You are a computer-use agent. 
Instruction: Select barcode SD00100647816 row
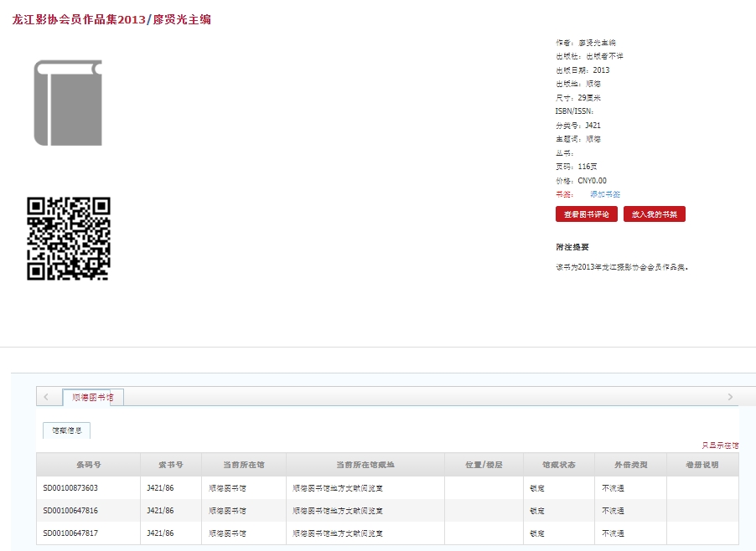pos(70,510)
